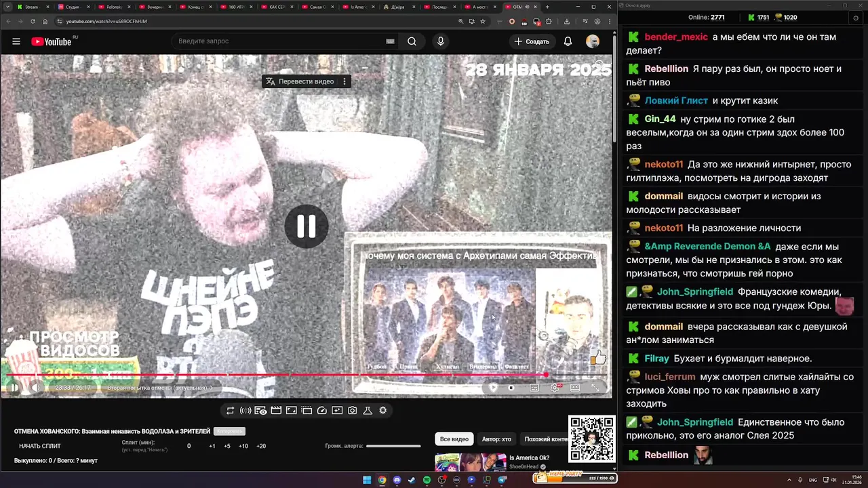Click the Создать button
868x488 pixels.
[532, 41]
